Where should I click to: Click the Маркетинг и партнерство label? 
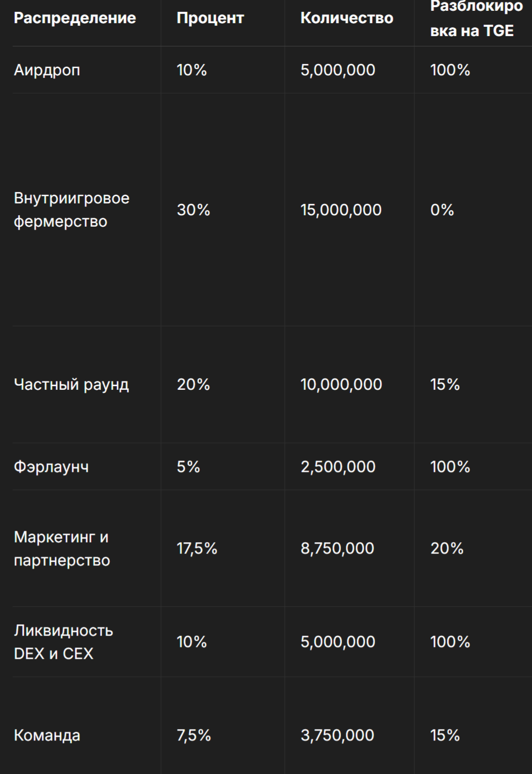pos(62,548)
